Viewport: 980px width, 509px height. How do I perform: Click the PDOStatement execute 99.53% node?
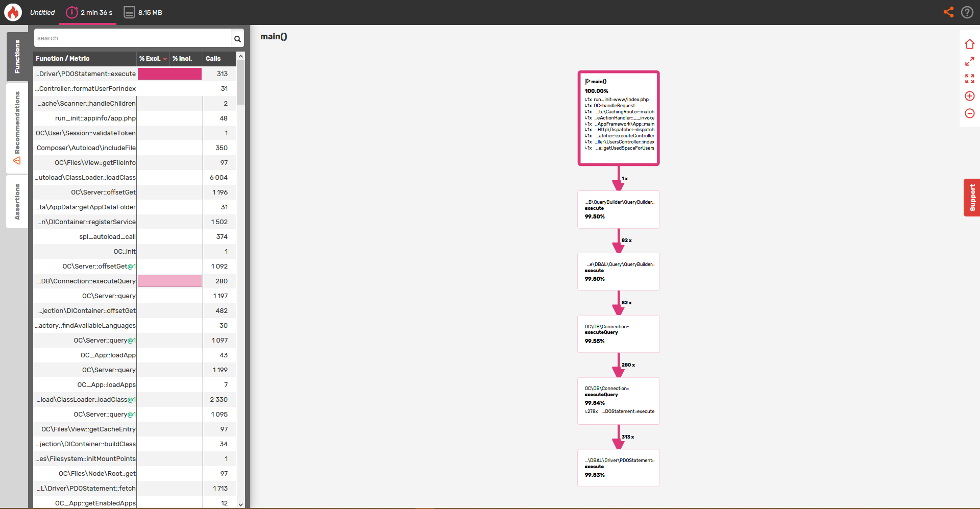pos(619,468)
